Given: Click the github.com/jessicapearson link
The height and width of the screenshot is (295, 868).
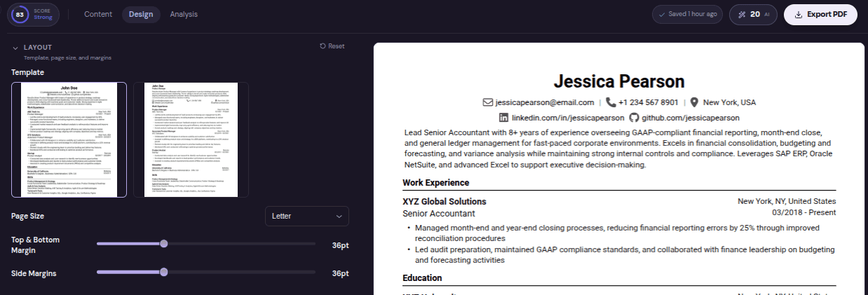Looking at the screenshot, I should (x=691, y=118).
